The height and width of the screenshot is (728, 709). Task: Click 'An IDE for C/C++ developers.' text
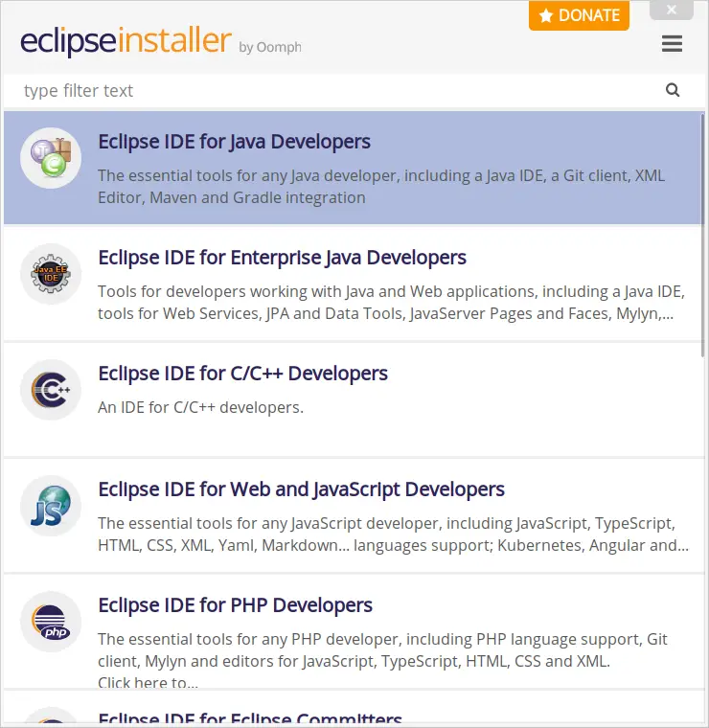click(x=200, y=407)
